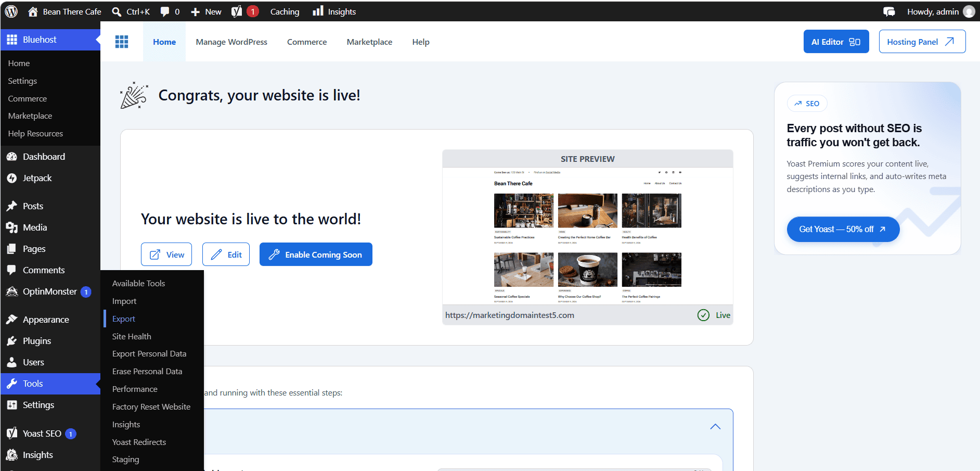The width and height of the screenshot is (980, 471).
Task: Click the New content button
Action: tap(206, 11)
